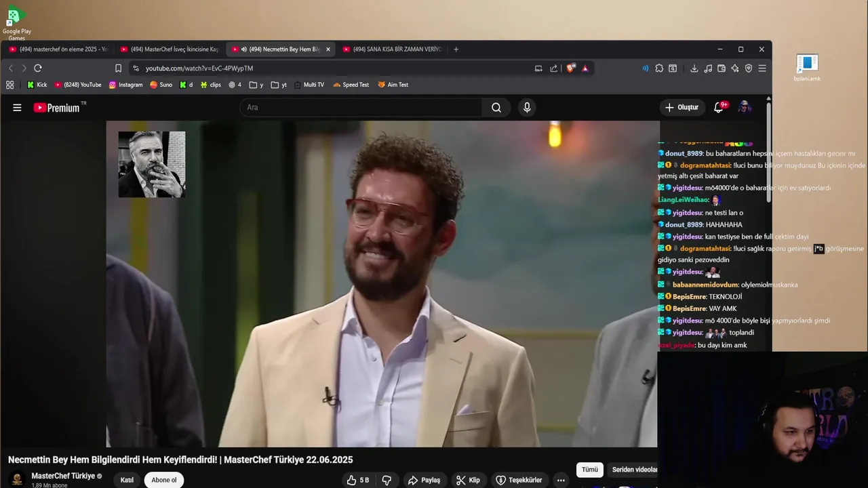Open Brave Shields lion icon
868x488 pixels.
(x=570, y=68)
